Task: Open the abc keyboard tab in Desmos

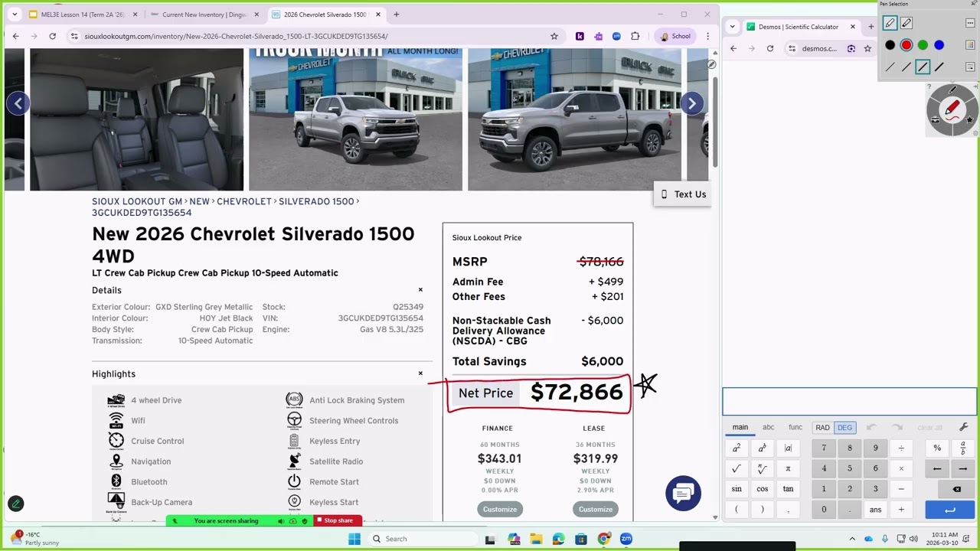Action: 769,428
